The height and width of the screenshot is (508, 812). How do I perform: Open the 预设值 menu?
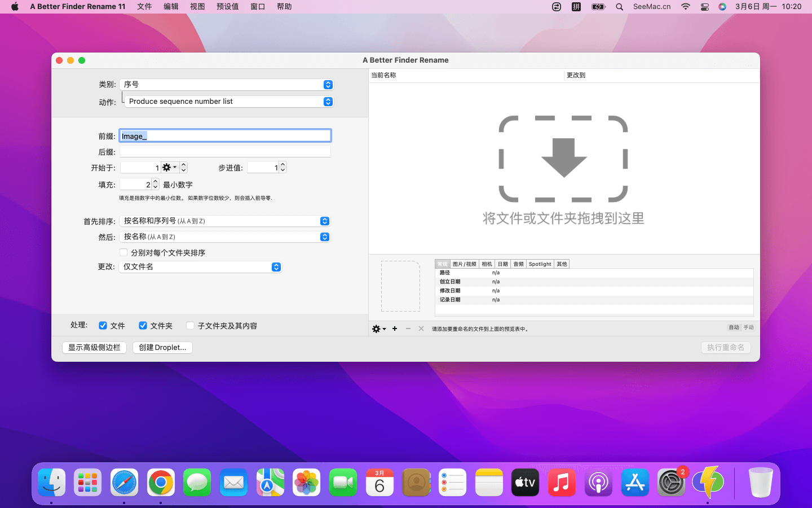pyautogui.click(x=228, y=7)
